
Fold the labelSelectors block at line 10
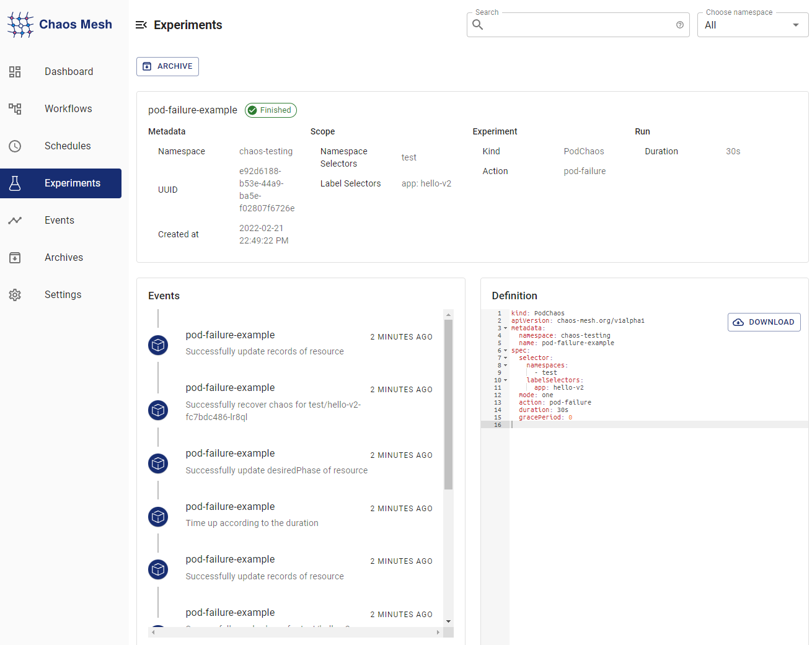click(x=505, y=380)
